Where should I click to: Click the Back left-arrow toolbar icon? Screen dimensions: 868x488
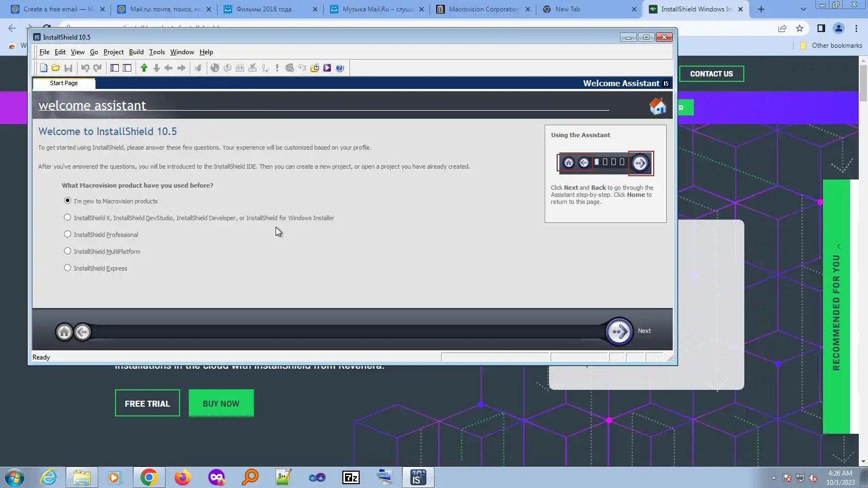[169, 68]
